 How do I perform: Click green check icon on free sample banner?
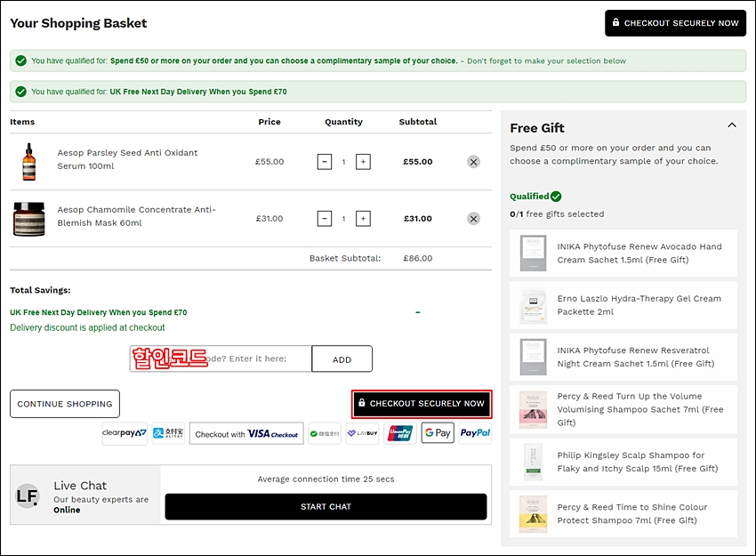coord(20,60)
